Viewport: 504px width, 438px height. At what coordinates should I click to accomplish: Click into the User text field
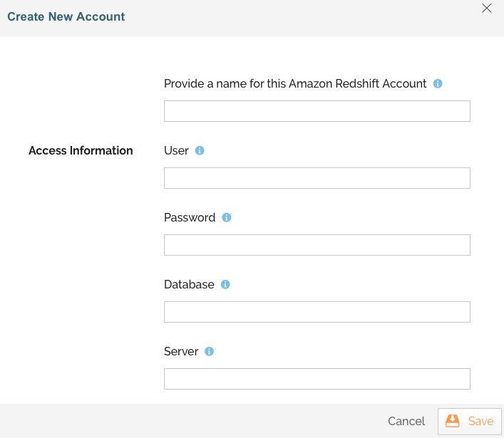pyautogui.click(x=317, y=178)
